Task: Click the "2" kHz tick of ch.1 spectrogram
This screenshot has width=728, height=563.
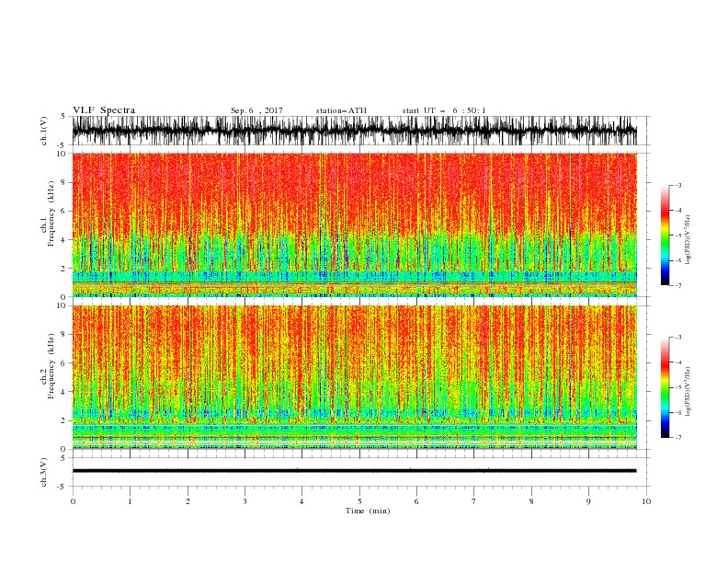Action: (63, 269)
